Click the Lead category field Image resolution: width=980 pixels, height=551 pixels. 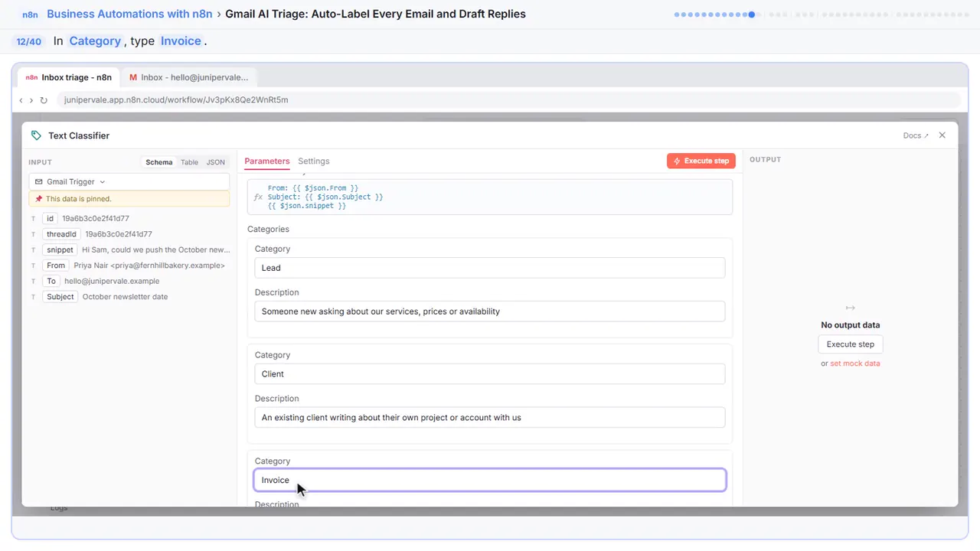click(489, 268)
